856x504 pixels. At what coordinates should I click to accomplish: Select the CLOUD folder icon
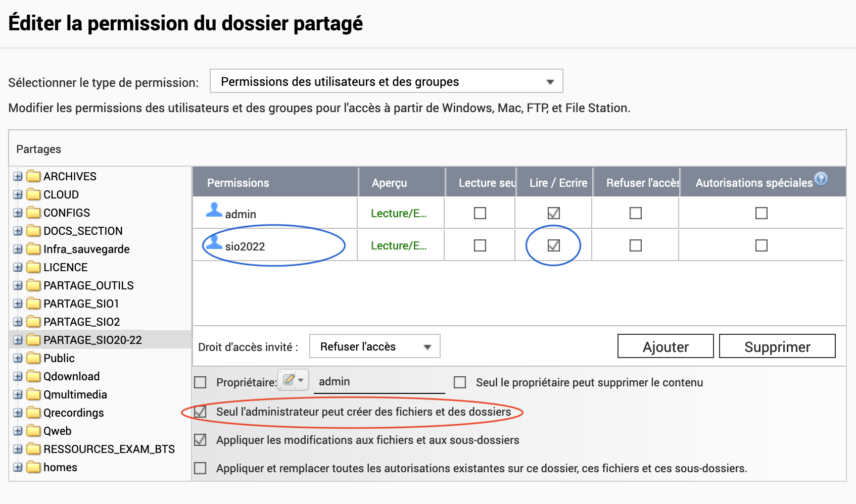pyautogui.click(x=34, y=194)
